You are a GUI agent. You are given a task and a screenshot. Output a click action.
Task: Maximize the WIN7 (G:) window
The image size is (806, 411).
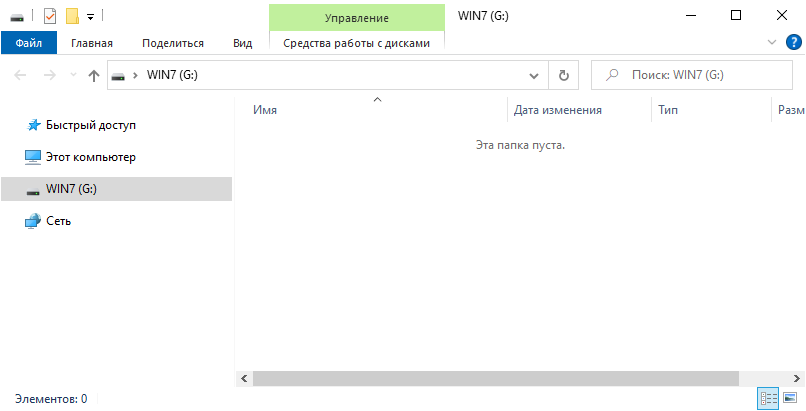[736, 15]
